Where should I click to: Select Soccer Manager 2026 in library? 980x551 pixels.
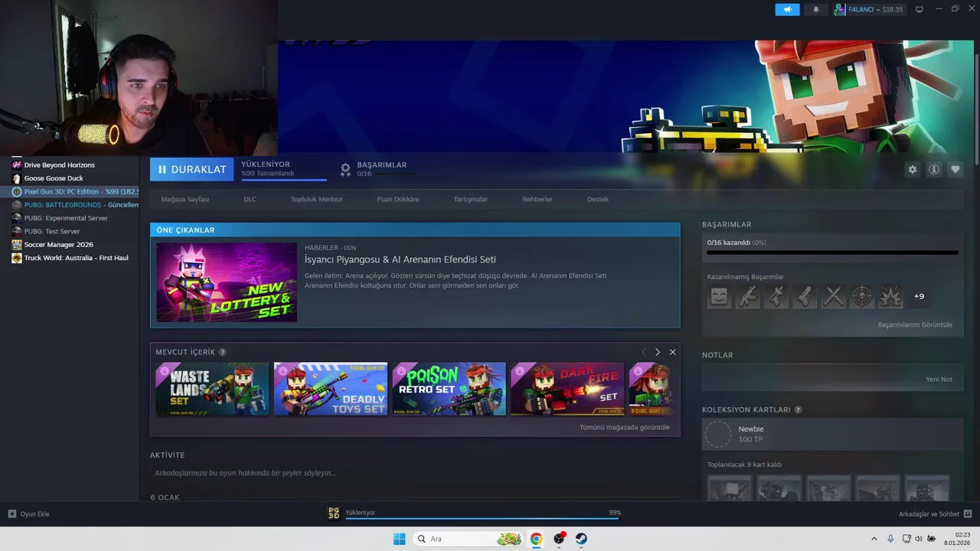click(70, 245)
